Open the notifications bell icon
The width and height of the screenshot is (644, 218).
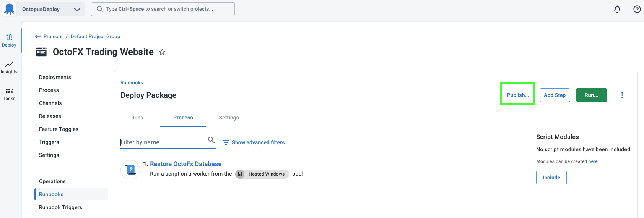(617, 9)
